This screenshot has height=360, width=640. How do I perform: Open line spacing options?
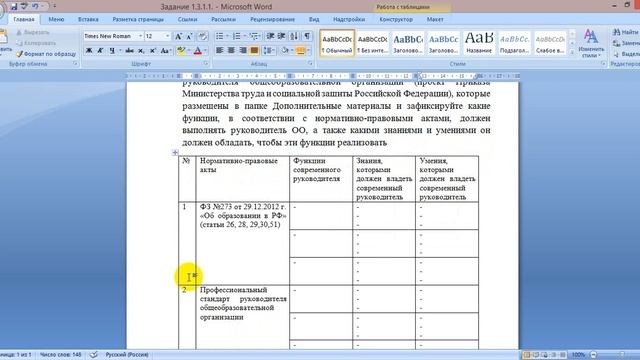(268, 51)
